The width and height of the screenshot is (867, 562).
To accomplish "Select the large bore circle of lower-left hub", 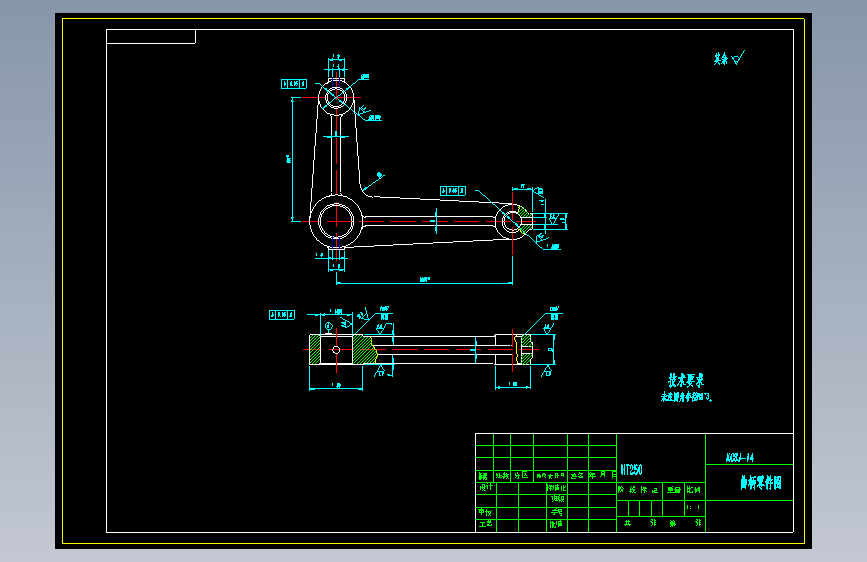I will [x=336, y=221].
